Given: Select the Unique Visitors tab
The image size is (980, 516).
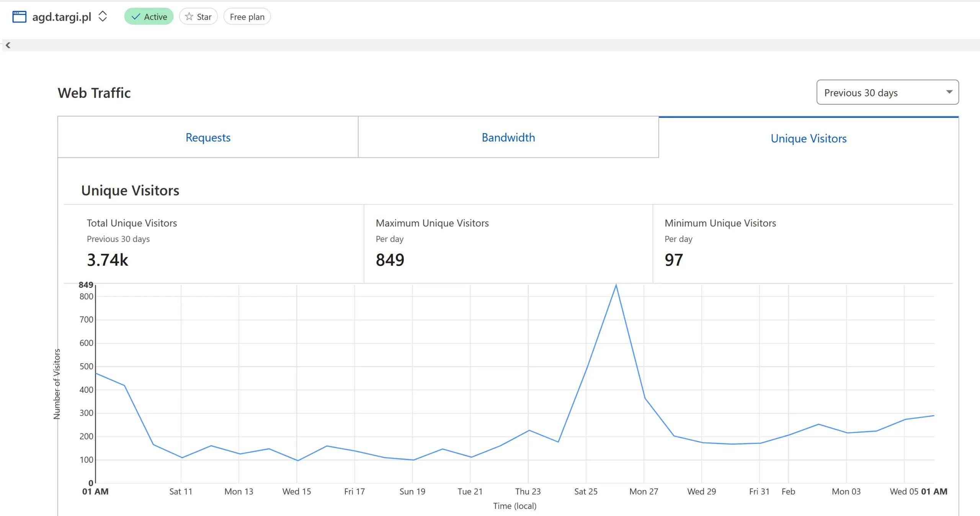Looking at the screenshot, I should 808,138.
